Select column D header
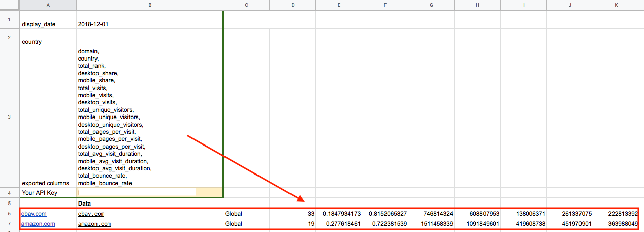The image size is (644, 232). 293,5
